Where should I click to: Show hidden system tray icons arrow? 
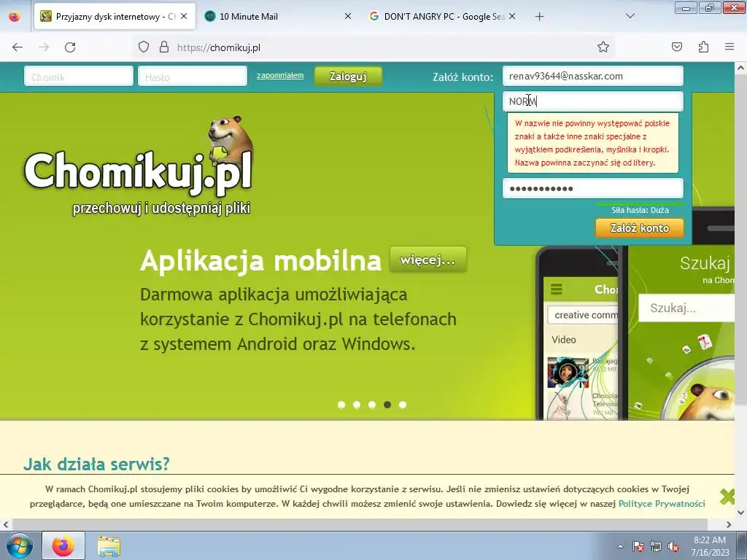pyautogui.click(x=620, y=546)
